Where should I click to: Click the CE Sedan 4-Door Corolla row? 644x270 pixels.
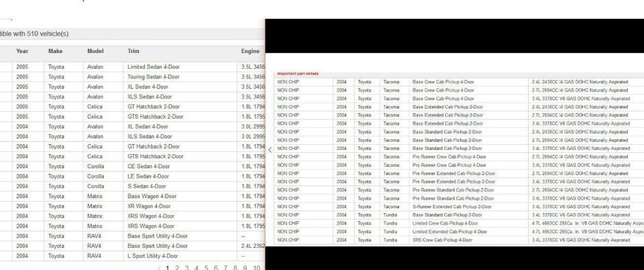coord(132,166)
